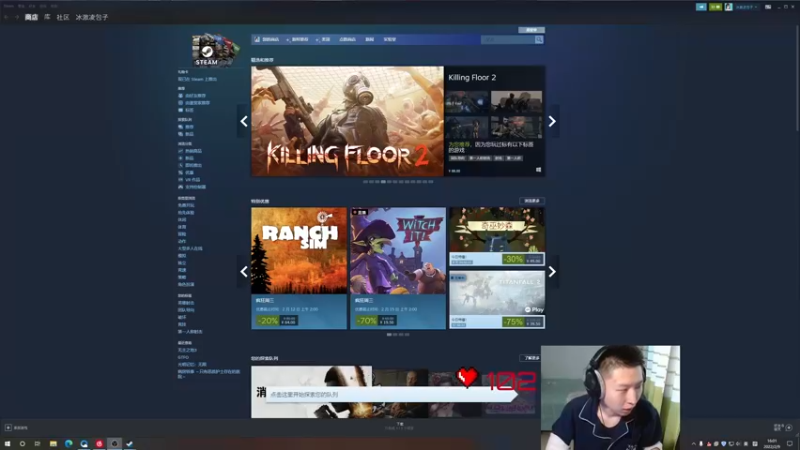Click the 浏览更多 button for special offers

pos(532,201)
